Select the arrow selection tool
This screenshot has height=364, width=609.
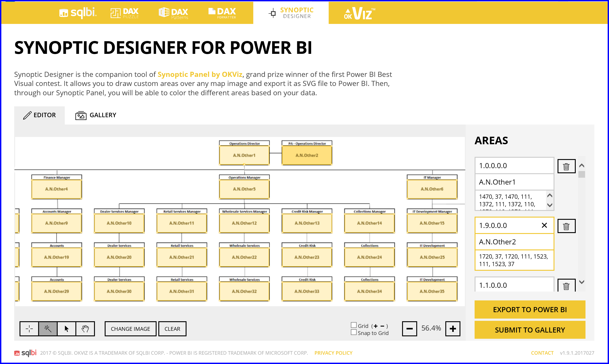[x=67, y=329]
